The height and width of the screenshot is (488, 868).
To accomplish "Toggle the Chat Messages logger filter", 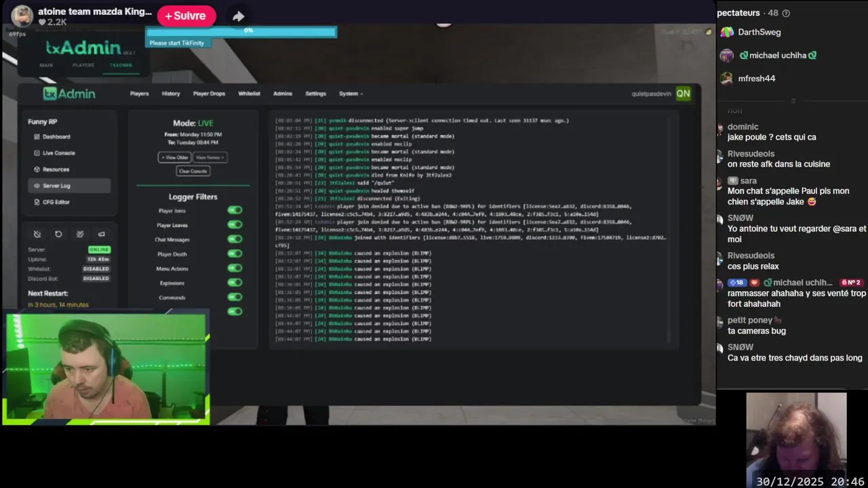I will click(x=235, y=239).
